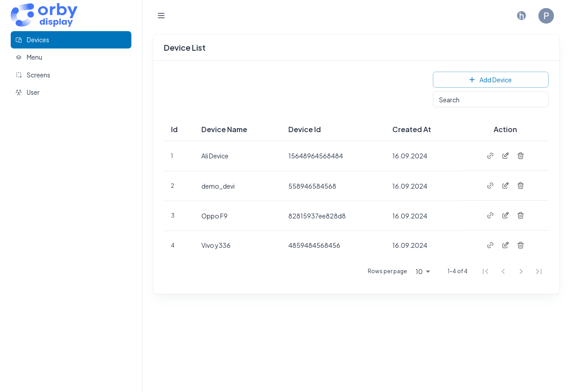Click the Device Name column header
Image resolution: width=570 pixels, height=392 pixels.
(x=224, y=129)
